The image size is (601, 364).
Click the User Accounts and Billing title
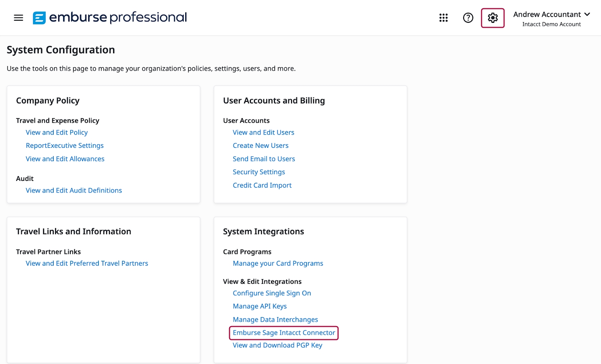pyautogui.click(x=274, y=101)
